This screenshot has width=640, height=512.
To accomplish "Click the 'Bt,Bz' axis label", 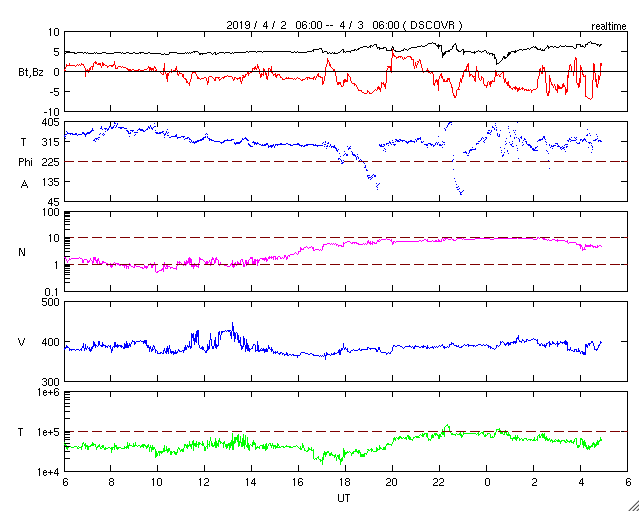I will [30, 73].
